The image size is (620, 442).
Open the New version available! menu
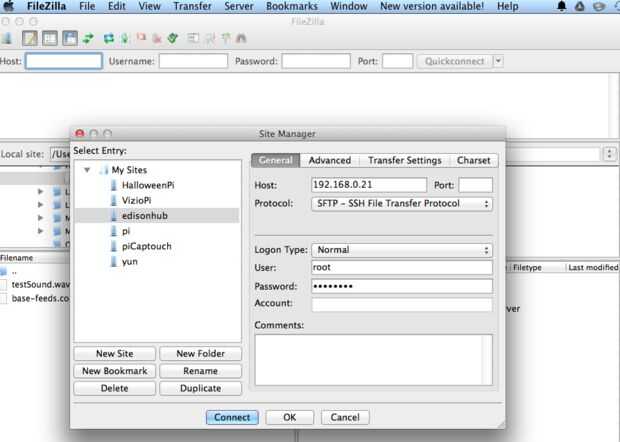click(432, 6)
